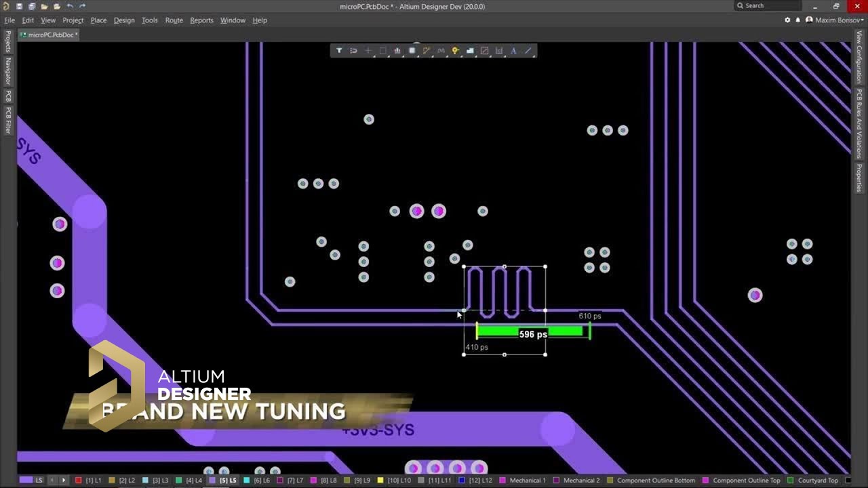Open the File menu

(x=9, y=20)
